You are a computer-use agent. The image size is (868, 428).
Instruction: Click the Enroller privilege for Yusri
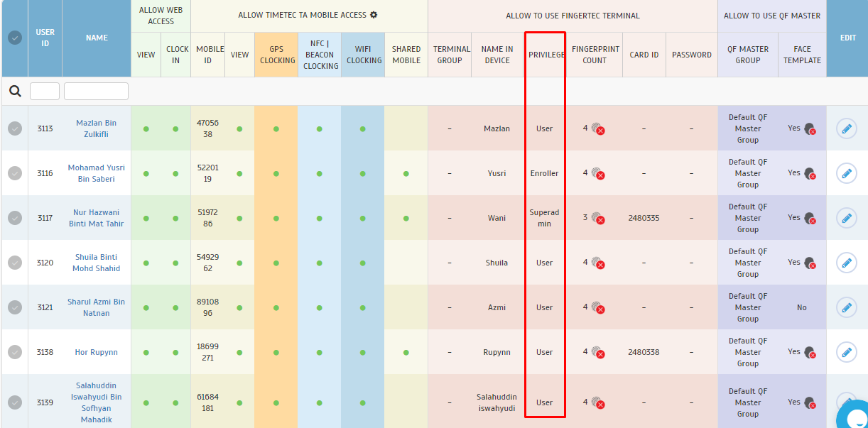click(x=545, y=173)
